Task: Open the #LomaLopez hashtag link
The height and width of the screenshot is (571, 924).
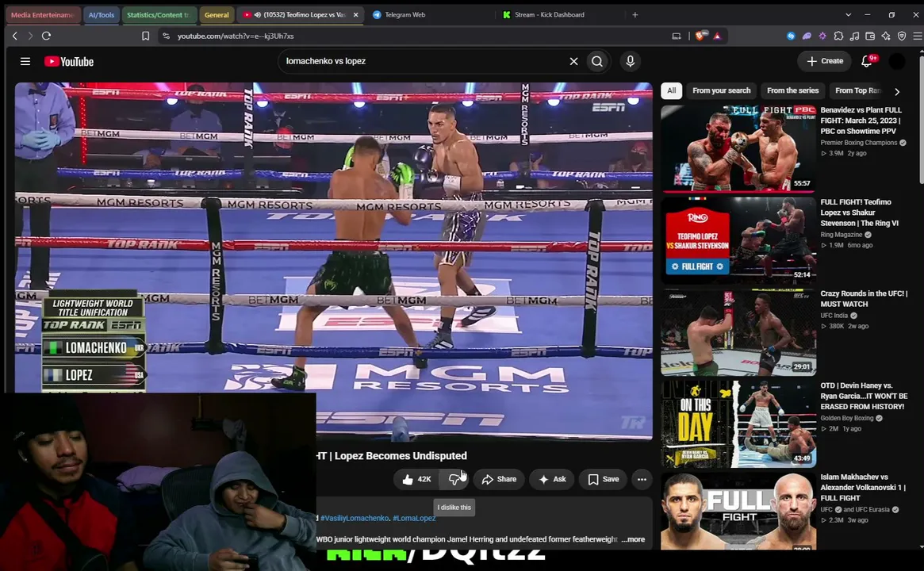Action: [414, 518]
